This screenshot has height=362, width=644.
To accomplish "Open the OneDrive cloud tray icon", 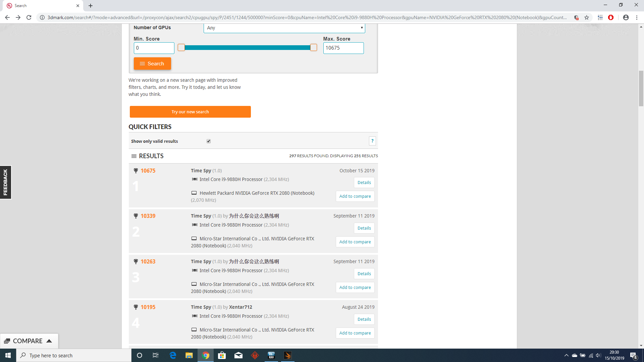I will [x=575, y=355].
